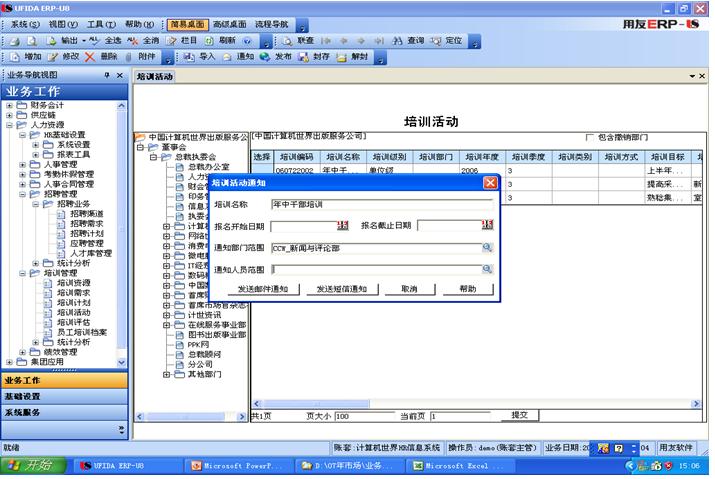The image size is (715, 479).
Task: Click the 通知人员范围 input field
Action: tap(377, 269)
